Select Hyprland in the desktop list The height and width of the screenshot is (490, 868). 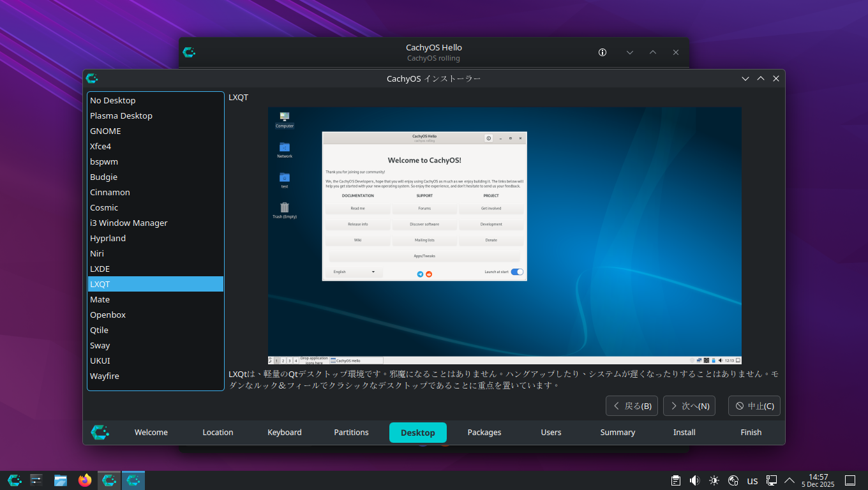click(108, 238)
